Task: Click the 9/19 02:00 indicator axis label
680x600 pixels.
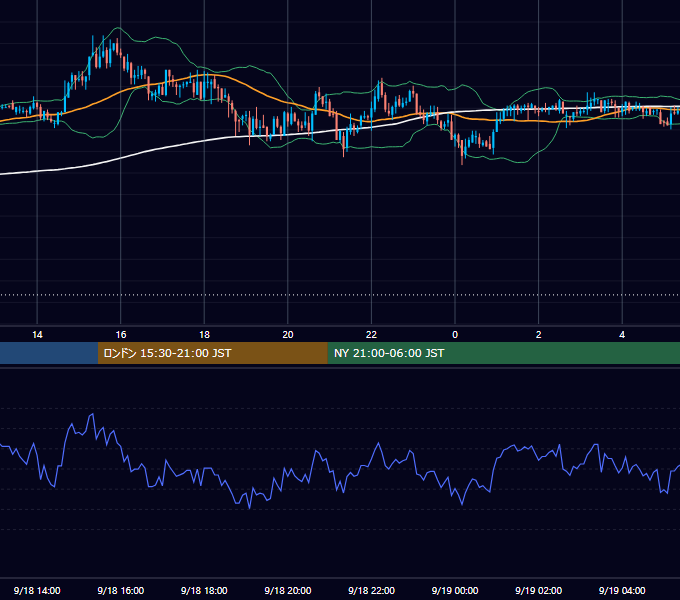Action: (538, 590)
